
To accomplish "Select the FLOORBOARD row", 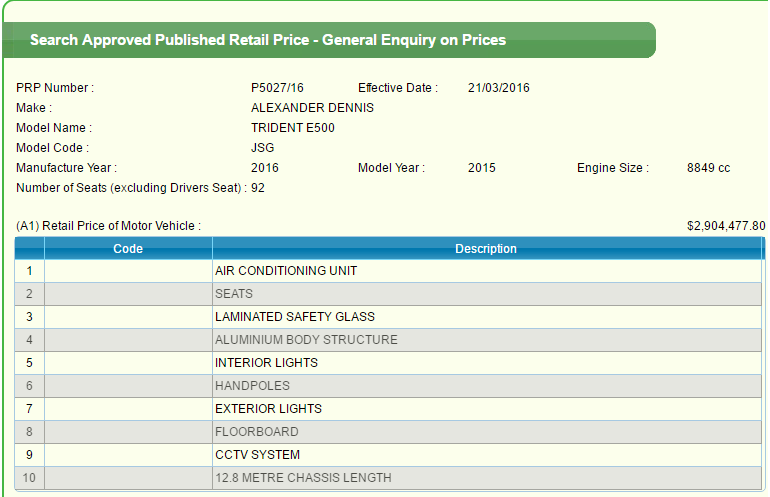I will [x=256, y=432].
